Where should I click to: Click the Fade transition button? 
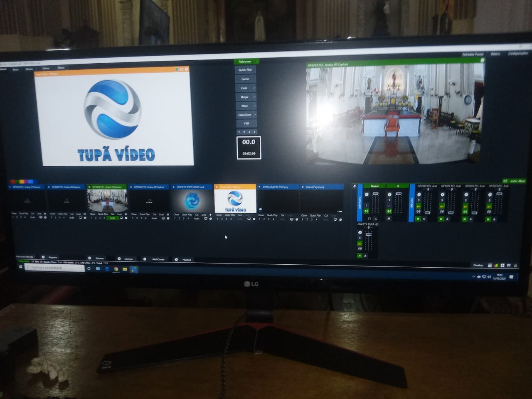click(x=244, y=88)
